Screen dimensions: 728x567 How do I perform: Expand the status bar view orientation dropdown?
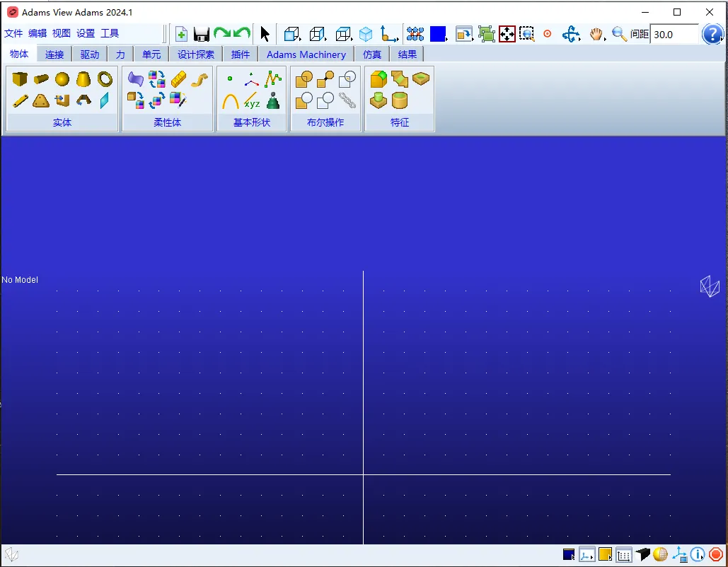(587, 554)
